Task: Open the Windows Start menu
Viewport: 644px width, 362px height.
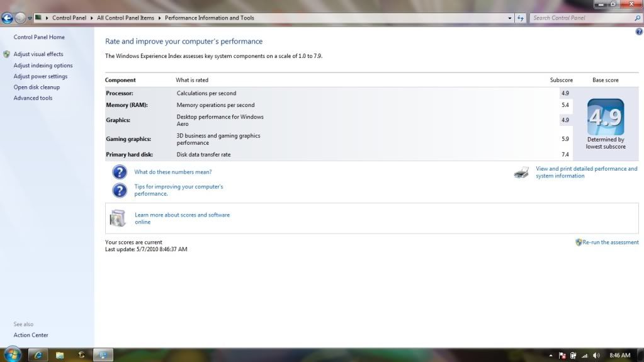Action: [x=13, y=354]
